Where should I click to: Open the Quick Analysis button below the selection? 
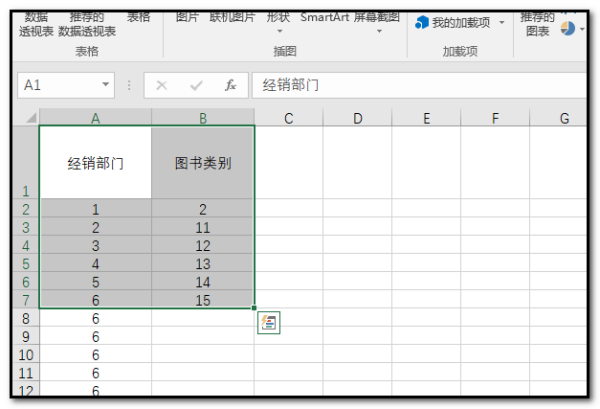pos(269,323)
